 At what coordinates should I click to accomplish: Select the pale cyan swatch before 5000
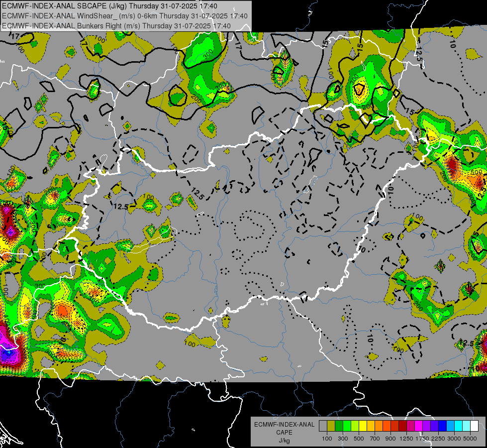click(x=467, y=426)
